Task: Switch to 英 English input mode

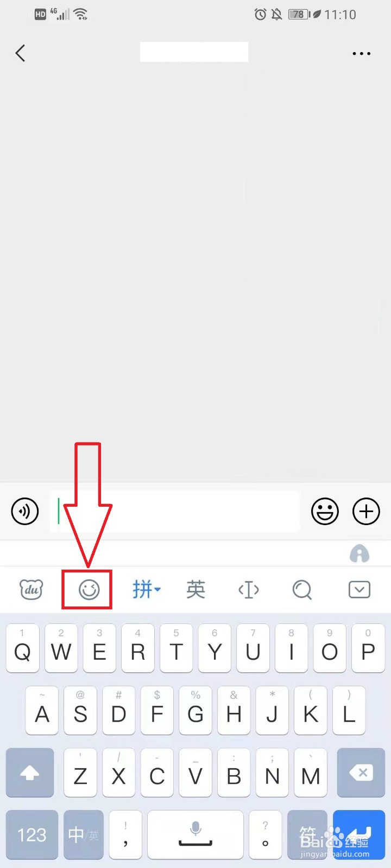Action: click(195, 589)
